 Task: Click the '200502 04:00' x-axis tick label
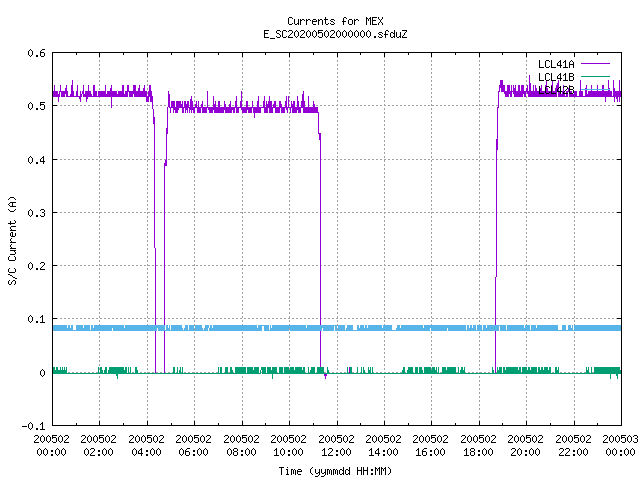tap(146, 445)
